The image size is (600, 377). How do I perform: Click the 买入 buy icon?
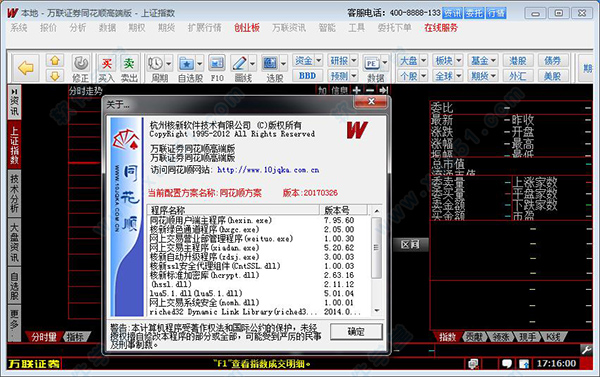(107, 63)
